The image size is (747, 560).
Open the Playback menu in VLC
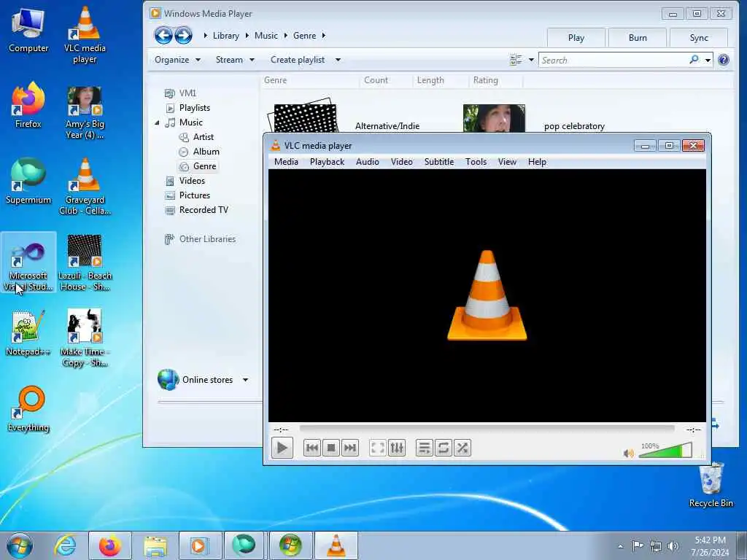[x=328, y=162]
